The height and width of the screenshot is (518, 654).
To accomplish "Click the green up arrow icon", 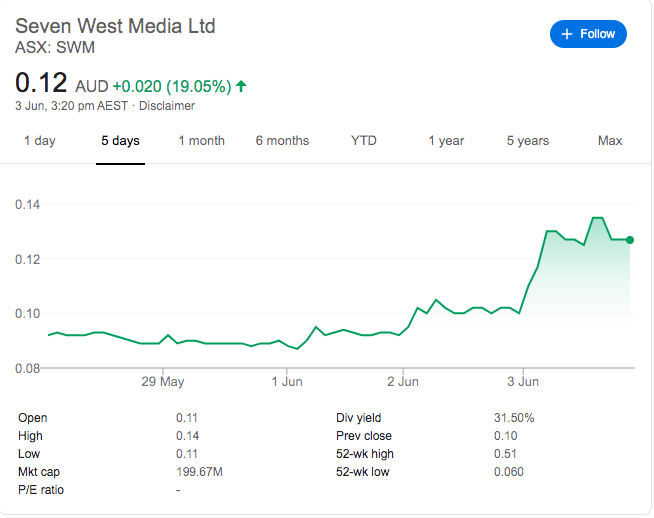I will [241, 86].
